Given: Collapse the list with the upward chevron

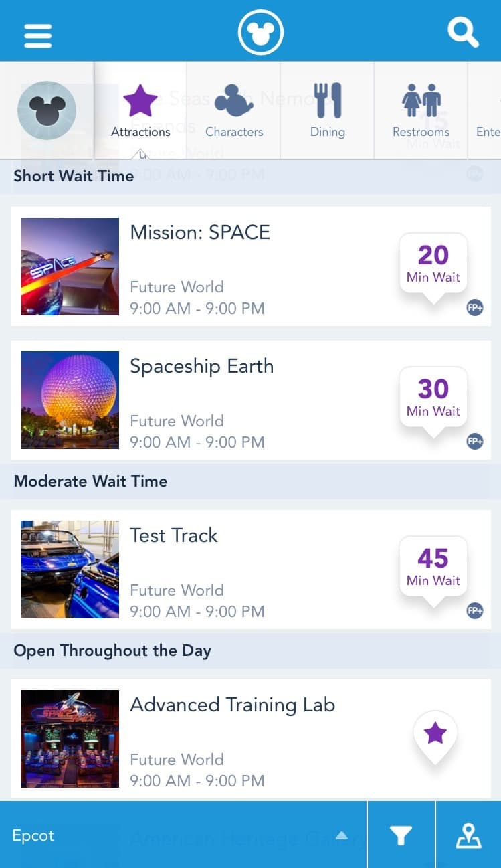Looking at the screenshot, I should (x=341, y=835).
